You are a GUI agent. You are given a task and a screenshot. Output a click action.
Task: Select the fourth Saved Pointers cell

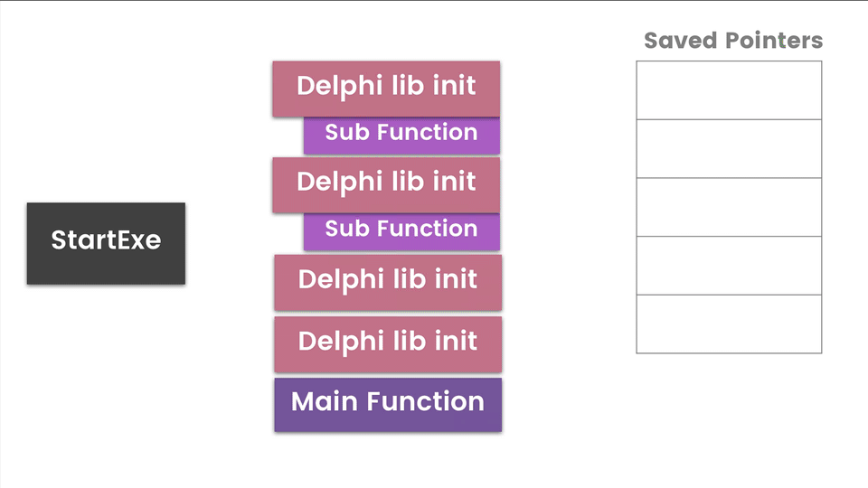(729, 266)
